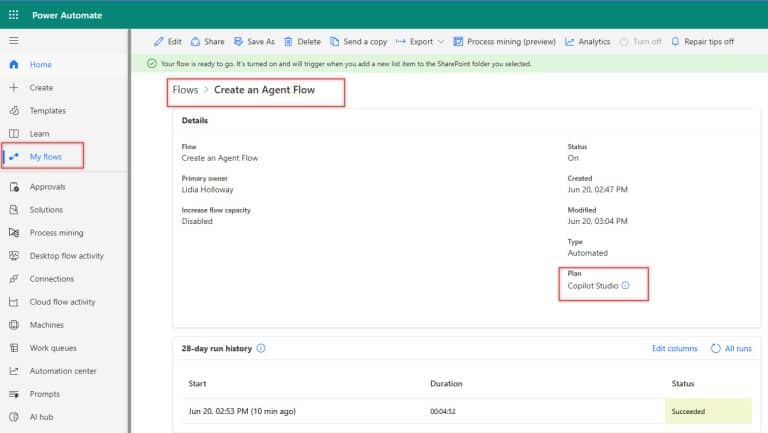Click the 28-day run history info icon

point(261,348)
